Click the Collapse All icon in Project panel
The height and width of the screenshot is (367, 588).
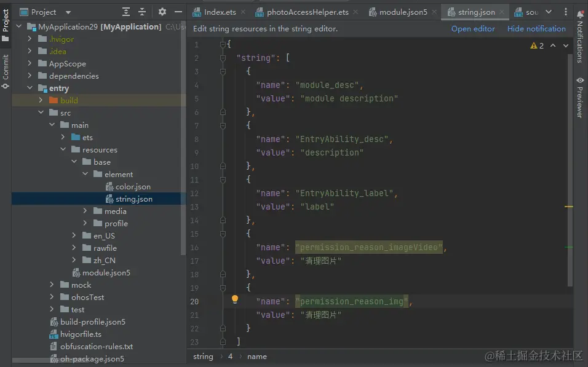click(x=142, y=12)
